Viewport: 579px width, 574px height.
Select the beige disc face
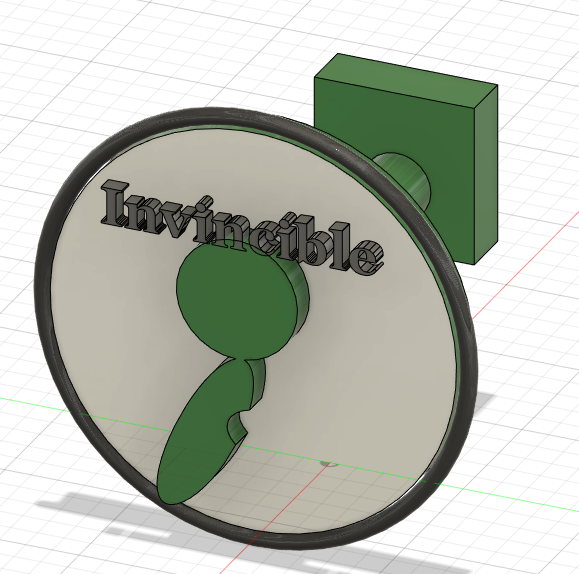pos(351,369)
